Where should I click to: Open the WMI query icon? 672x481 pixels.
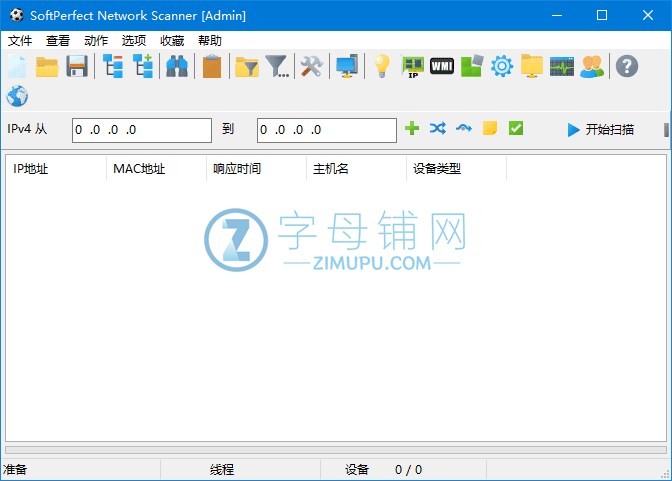[442, 66]
